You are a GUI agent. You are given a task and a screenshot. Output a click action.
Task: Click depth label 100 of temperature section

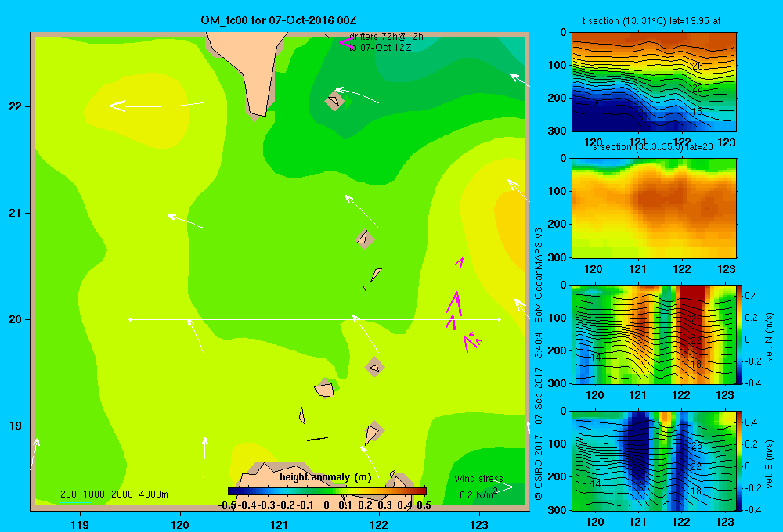point(557,65)
